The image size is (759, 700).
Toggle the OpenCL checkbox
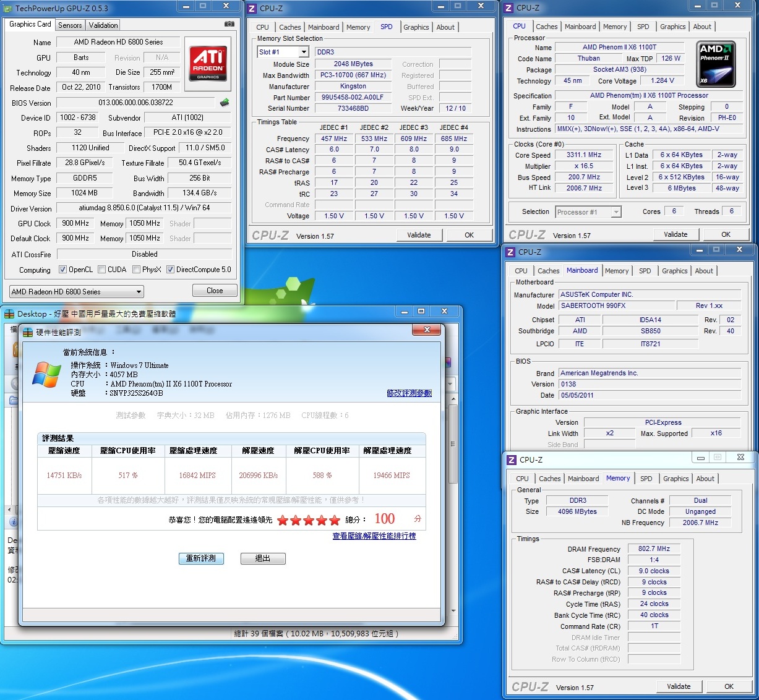(x=62, y=270)
